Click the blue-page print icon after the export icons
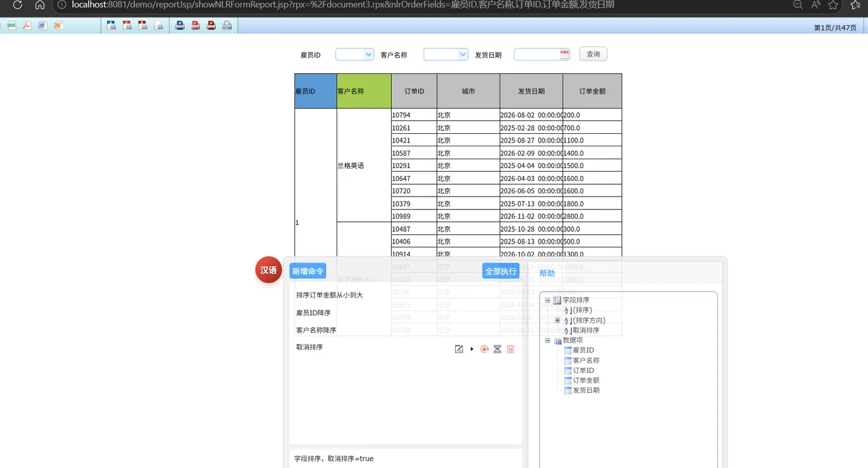The width and height of the screenshot is (868, 468). 112,25
